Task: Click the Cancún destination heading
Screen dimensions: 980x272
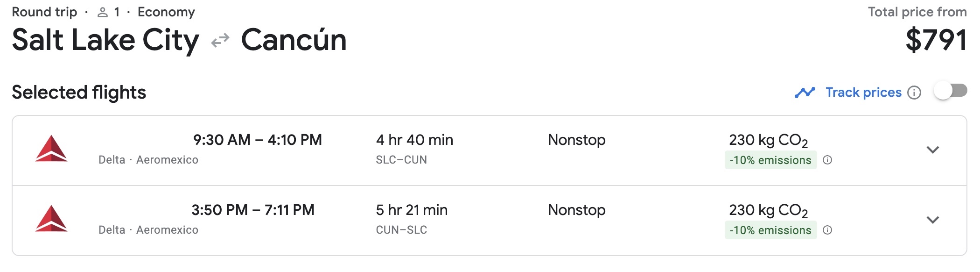Action: click(x=294, y=40)
